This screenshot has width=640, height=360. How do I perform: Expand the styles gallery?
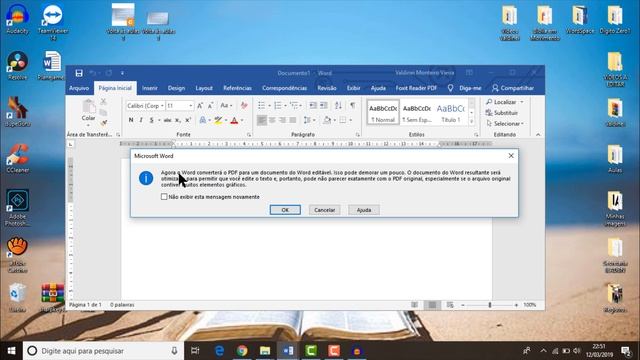471,121
